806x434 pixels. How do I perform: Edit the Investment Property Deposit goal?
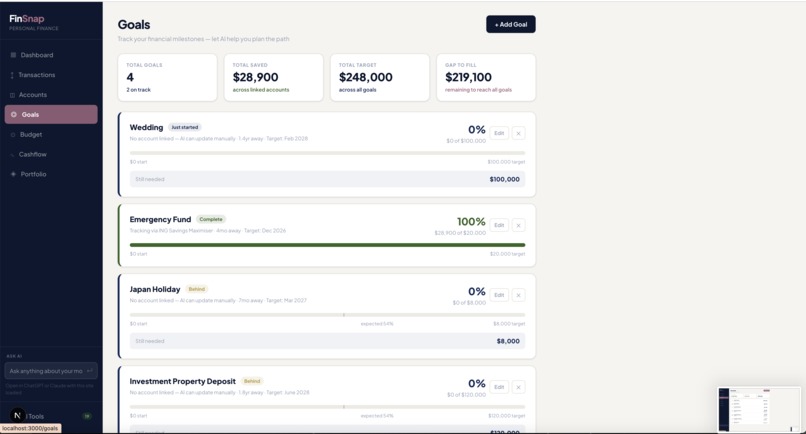[499, 387]
